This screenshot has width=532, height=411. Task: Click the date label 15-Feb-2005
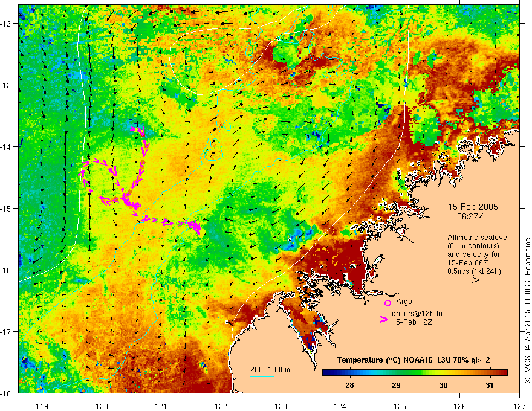pyautogui.click(x=473, y=207)
